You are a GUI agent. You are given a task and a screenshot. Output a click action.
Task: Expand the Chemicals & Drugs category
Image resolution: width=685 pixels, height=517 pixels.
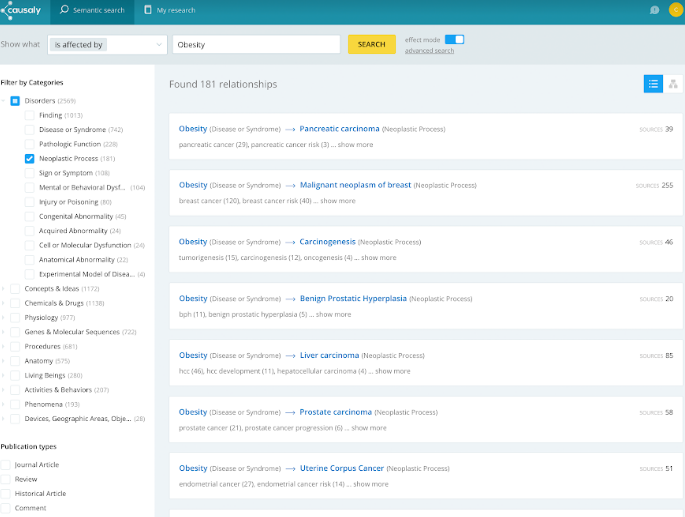click(3, 303)
